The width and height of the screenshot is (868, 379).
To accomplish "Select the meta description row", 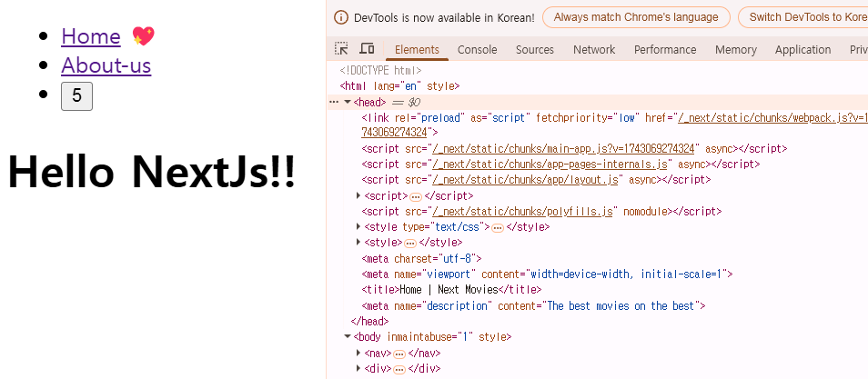I will [x=534, y=306].
